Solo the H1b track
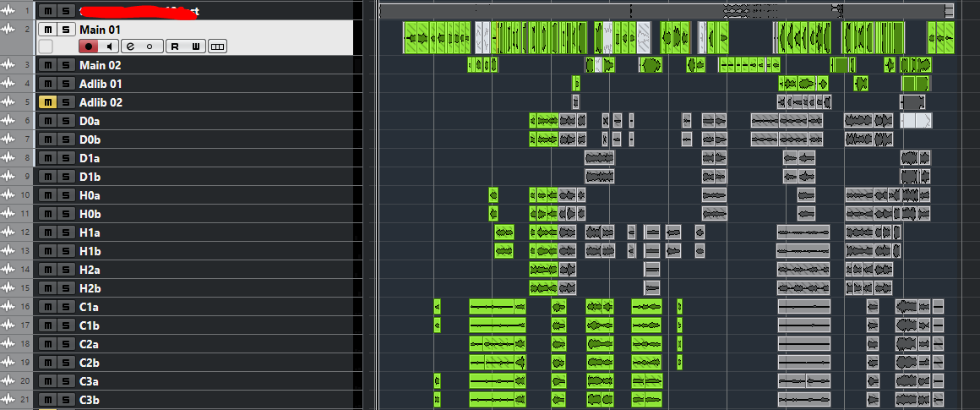This screenshot has height=410, width=980. click(x=66, y=251)
